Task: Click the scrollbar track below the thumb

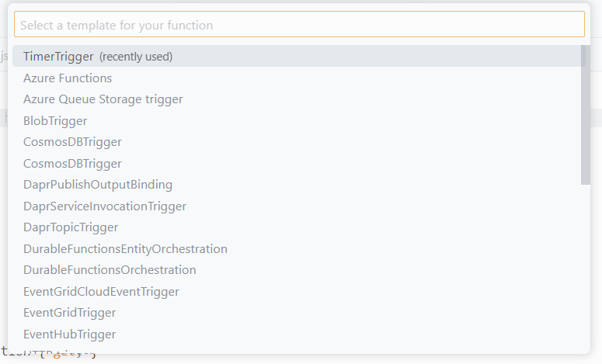Action: (x=586, y=269)
